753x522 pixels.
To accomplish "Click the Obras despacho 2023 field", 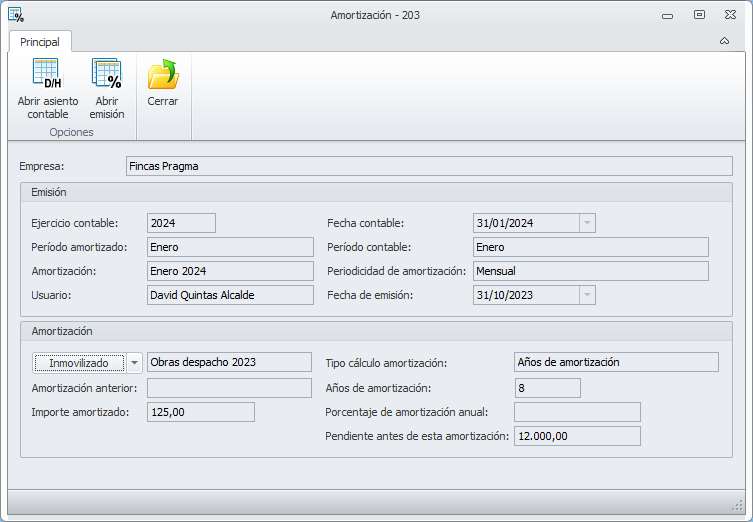I will pyautogui.click(x=229, y=362).
